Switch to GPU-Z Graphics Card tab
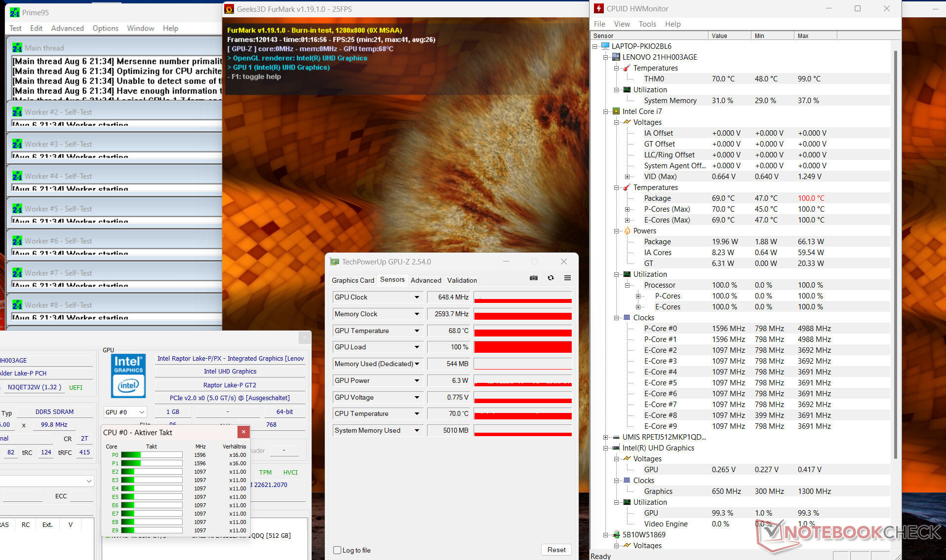Image resolution: width=946 pixels, height=560 pixels. point(353,280)
